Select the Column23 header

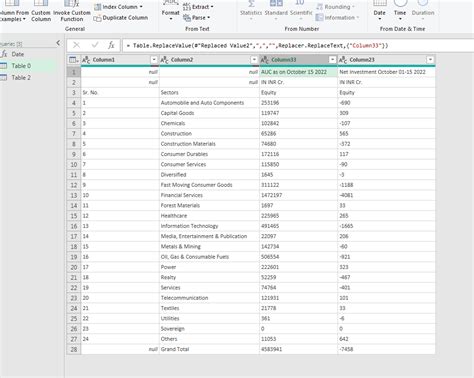click(x=386, y=60)
